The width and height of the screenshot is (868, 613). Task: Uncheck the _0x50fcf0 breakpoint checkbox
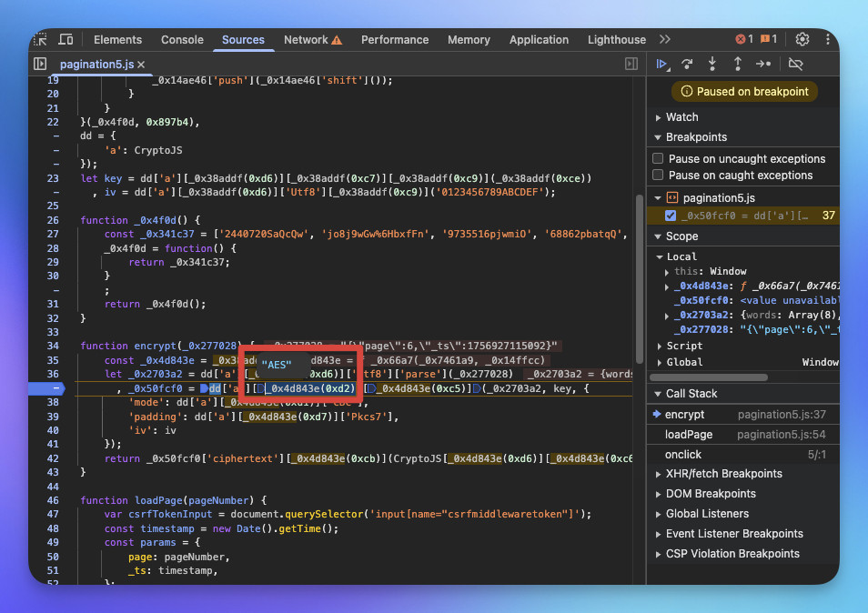click(671, 216)
